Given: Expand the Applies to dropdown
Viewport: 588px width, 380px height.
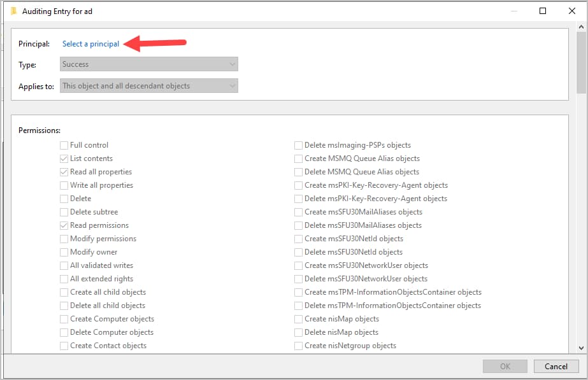Looking at the screenshot, I should coord(149,86).
